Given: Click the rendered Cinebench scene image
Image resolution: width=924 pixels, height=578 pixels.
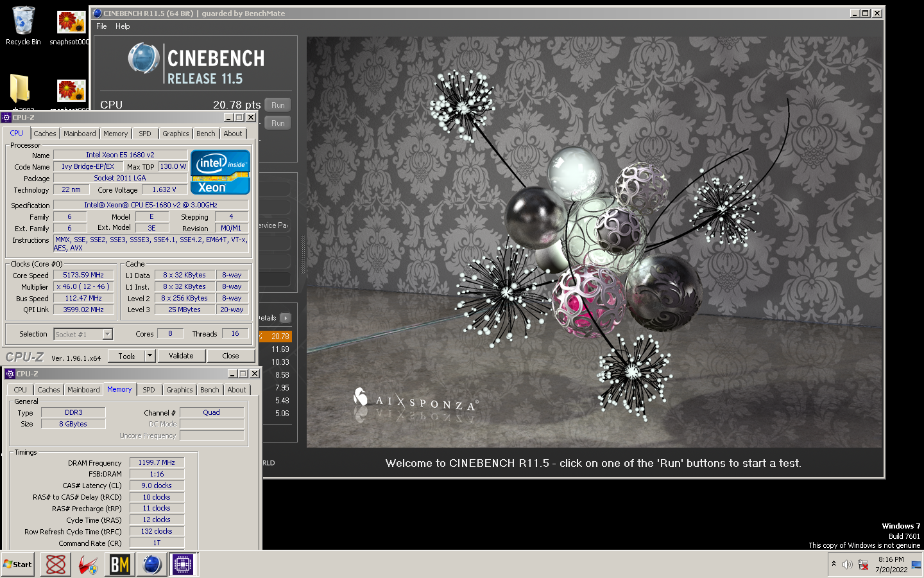Looking at the screenshot, I should click(x=594, y=242).
